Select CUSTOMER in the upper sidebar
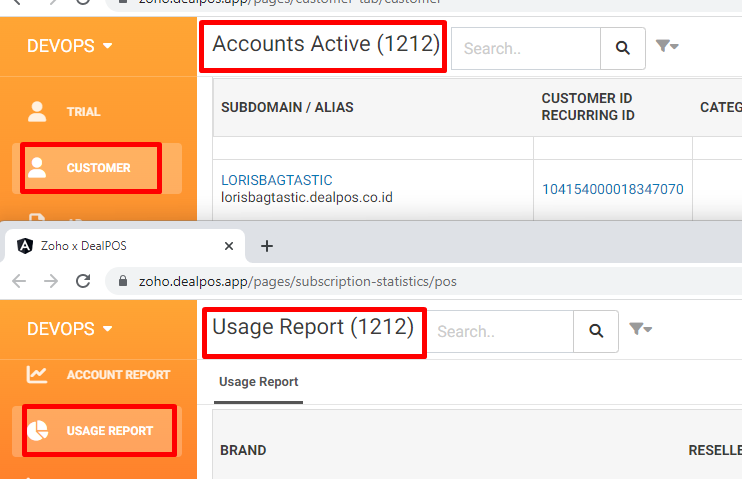The width and height of the screenshot is (742, 479). [x=97, y=168]
